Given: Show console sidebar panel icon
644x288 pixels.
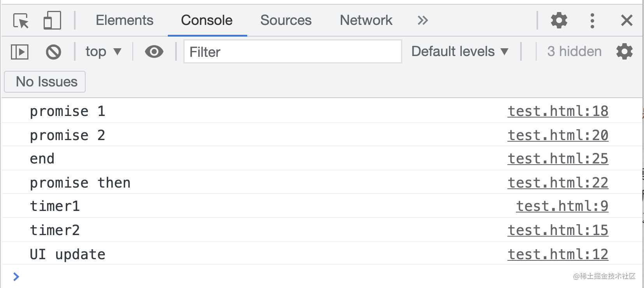Looking at the screenshot, I should click(20, 52).
